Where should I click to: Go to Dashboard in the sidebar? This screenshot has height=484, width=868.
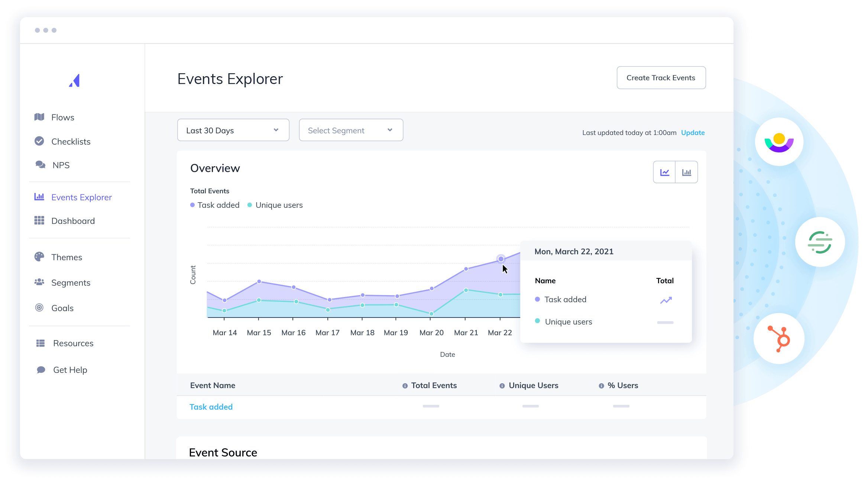73,221
